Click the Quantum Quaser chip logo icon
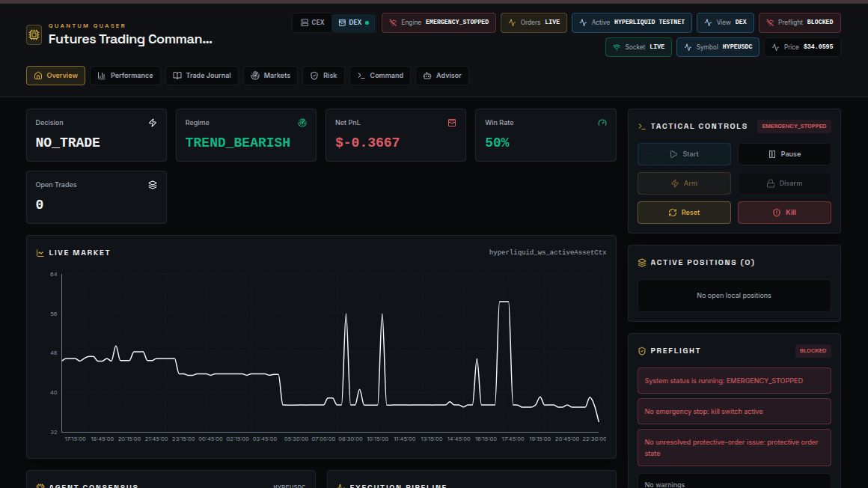868x488 pixels. coord(34,34)
